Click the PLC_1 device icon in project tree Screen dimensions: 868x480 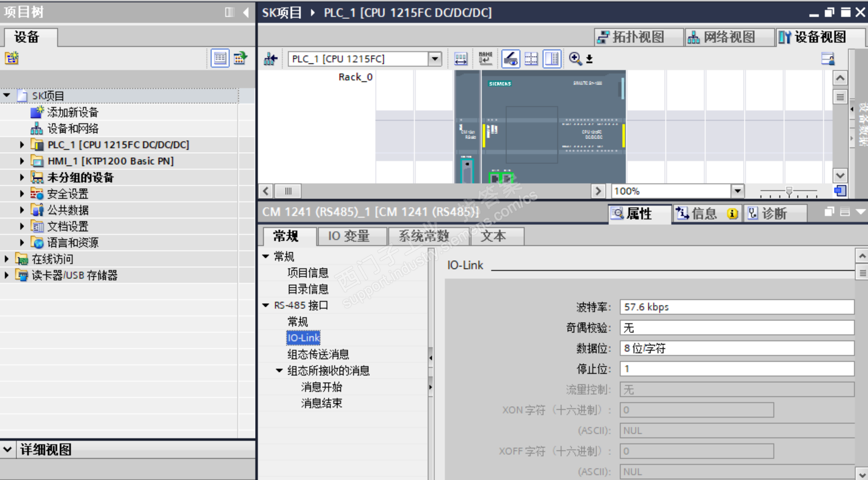[37, 145]
